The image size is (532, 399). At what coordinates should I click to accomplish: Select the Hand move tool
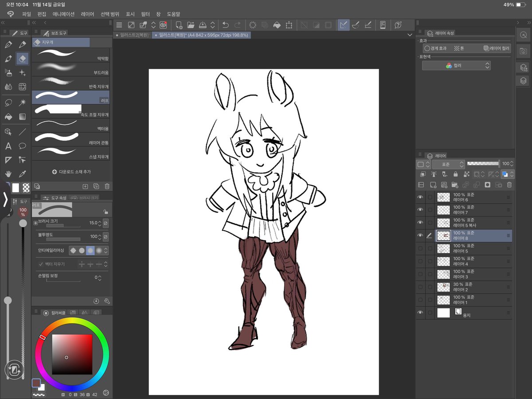(8, 174)
